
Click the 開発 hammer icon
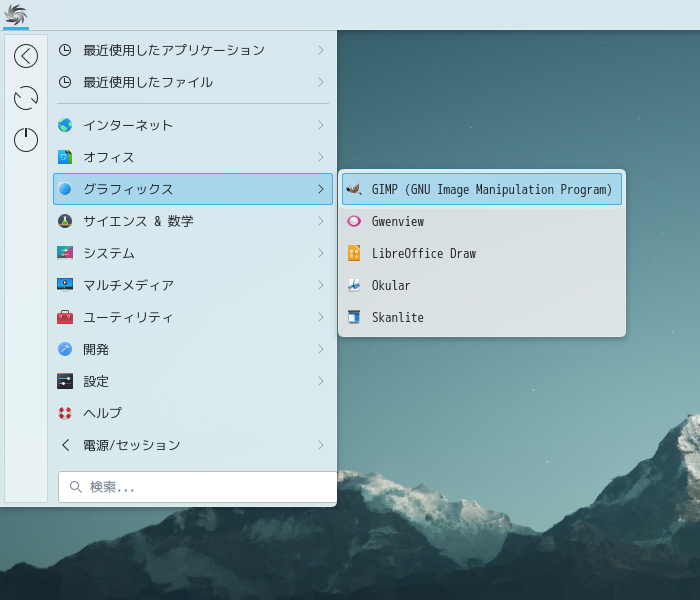(65, 349)
